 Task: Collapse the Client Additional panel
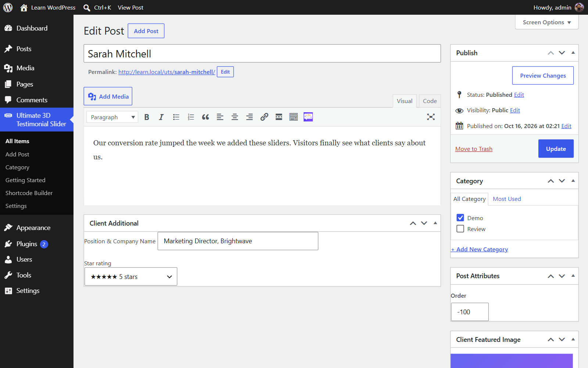[x=435, y=223]
